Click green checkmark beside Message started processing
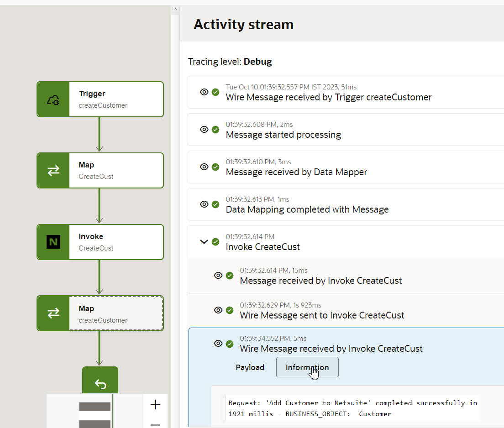Viewport: 504px width, 428px height. (215, 130)
